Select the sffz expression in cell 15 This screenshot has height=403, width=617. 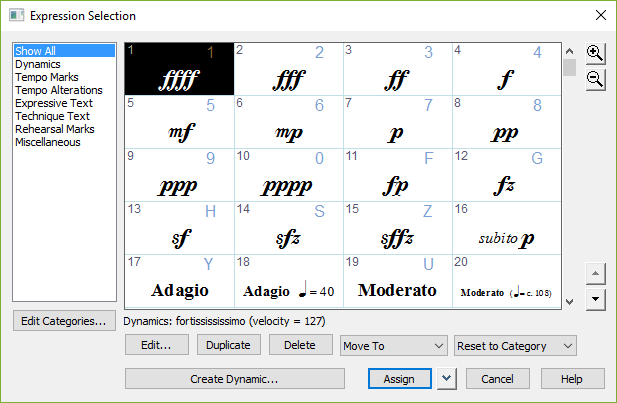click(x=397, y=228)
